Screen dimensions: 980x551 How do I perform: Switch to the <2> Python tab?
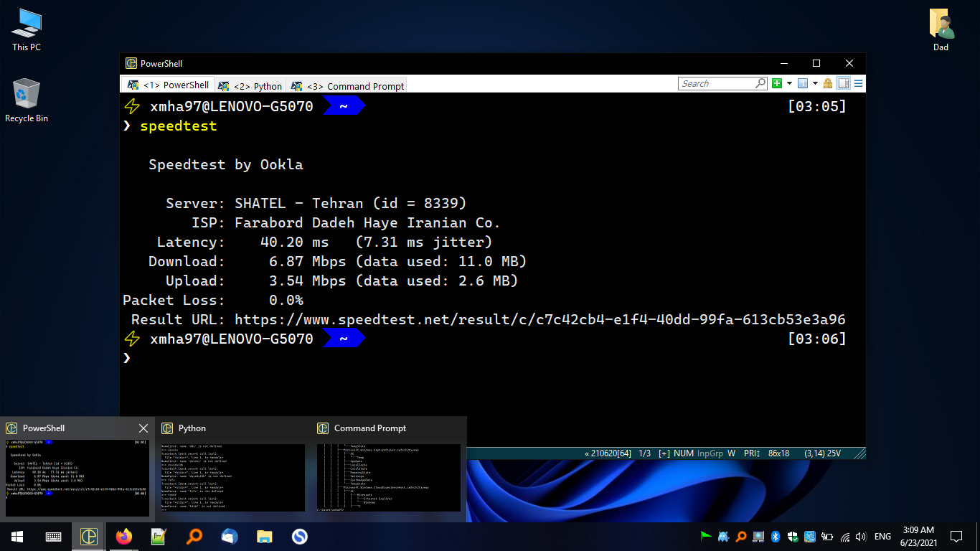pos(250,85)
